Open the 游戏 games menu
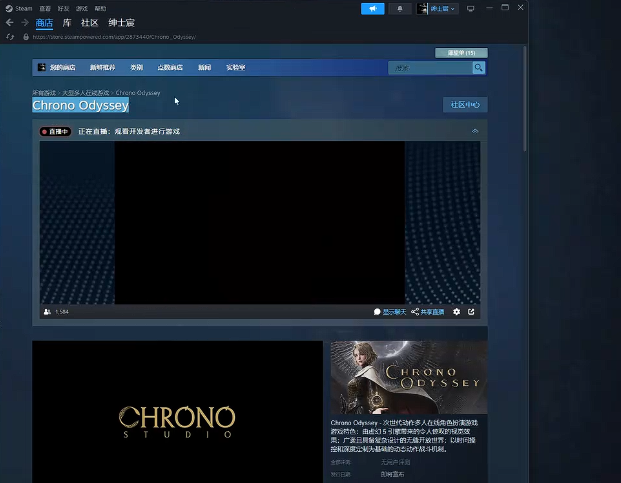The width and height of the screenshot is (621, 483). tap(82, 8)
